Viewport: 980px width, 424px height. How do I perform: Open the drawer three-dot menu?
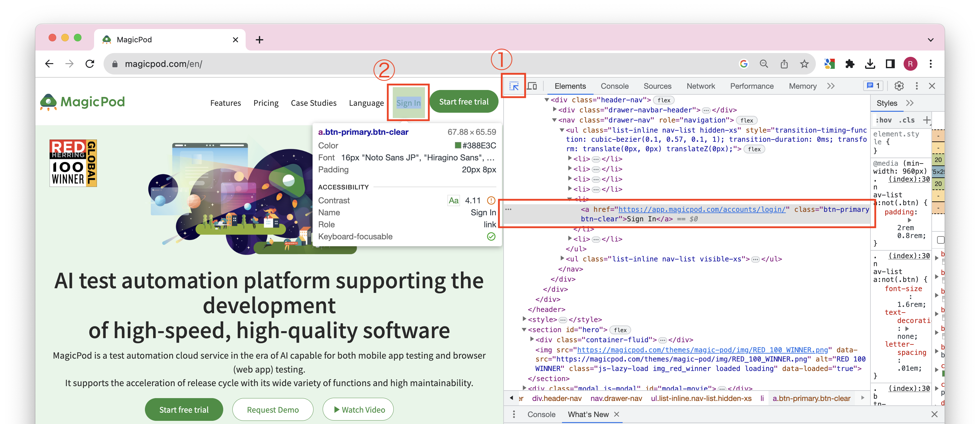[x=514, y=414]
